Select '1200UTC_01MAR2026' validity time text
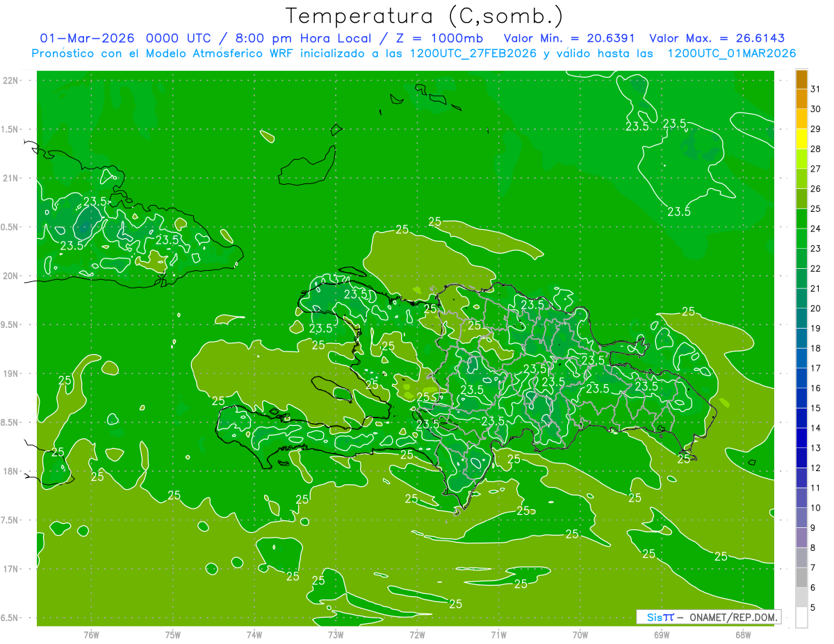 732,53
